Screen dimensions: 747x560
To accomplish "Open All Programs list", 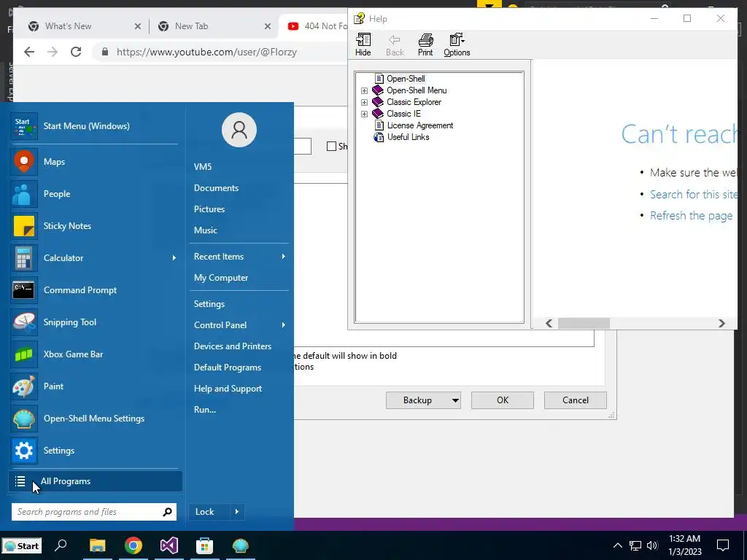I will [x=96, y=481].
